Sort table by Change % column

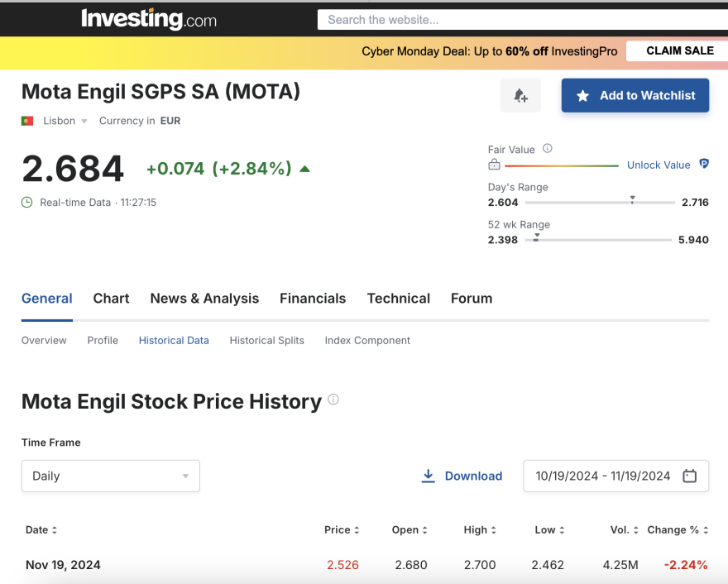tap(678, 530)
